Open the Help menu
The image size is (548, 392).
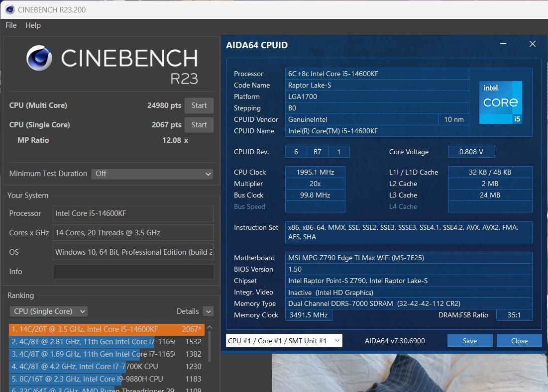33,25
